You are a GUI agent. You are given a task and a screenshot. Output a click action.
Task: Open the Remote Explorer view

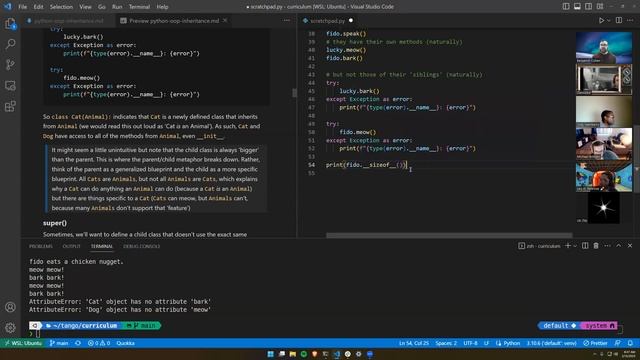tap(11, 85)
